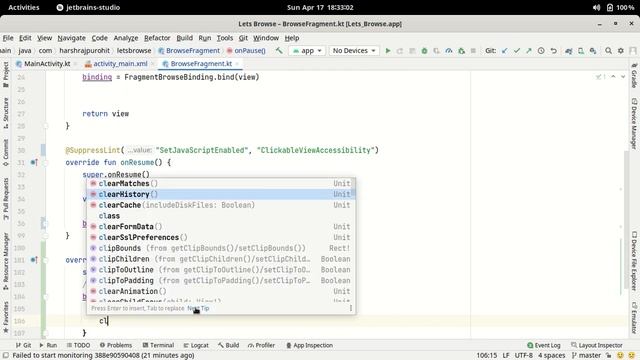Select clearMatches() completion suggestion
The image size is (640, 360).
click(x=221, y=184)
